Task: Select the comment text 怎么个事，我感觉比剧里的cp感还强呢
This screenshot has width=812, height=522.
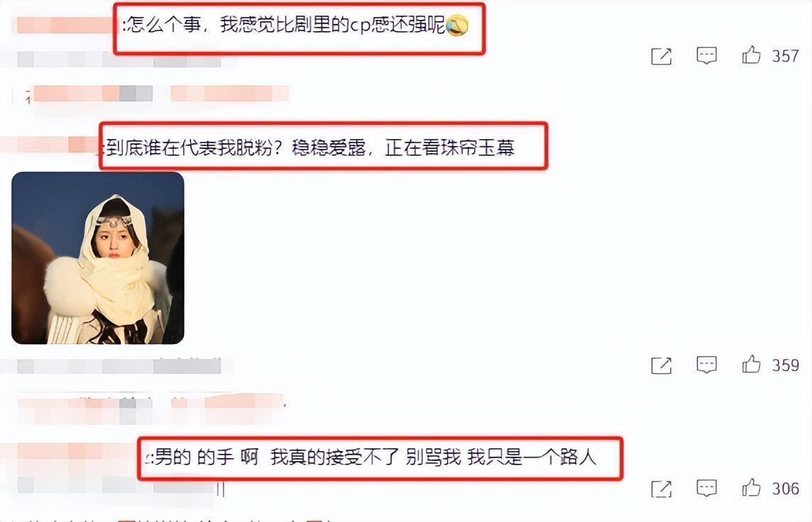Action: click(285, 25)
